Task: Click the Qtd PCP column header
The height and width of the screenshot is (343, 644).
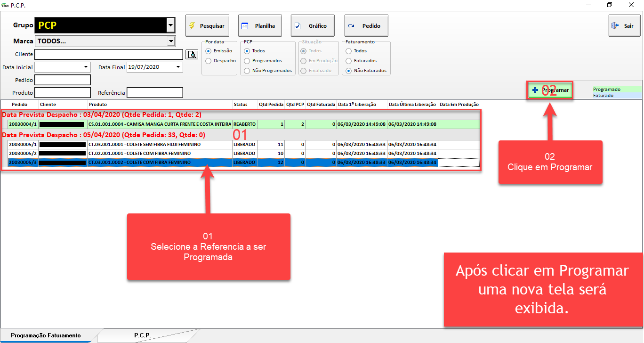Action: click(x=295, y=104)
